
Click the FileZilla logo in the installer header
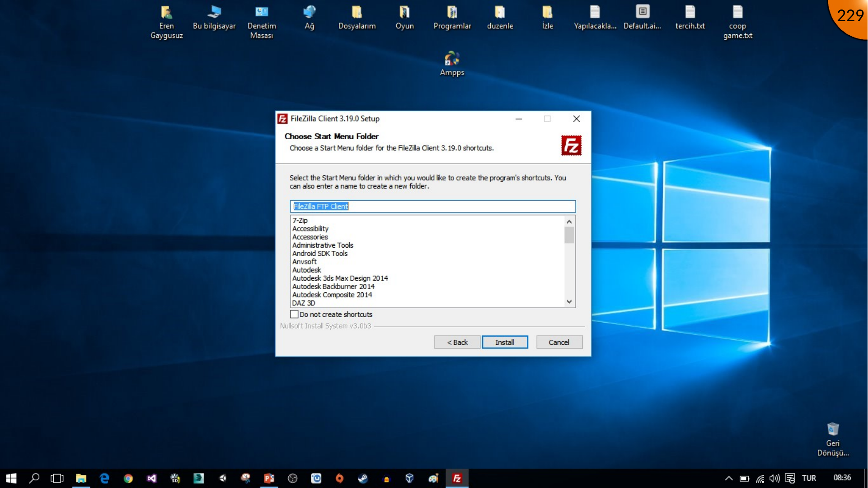571,145
